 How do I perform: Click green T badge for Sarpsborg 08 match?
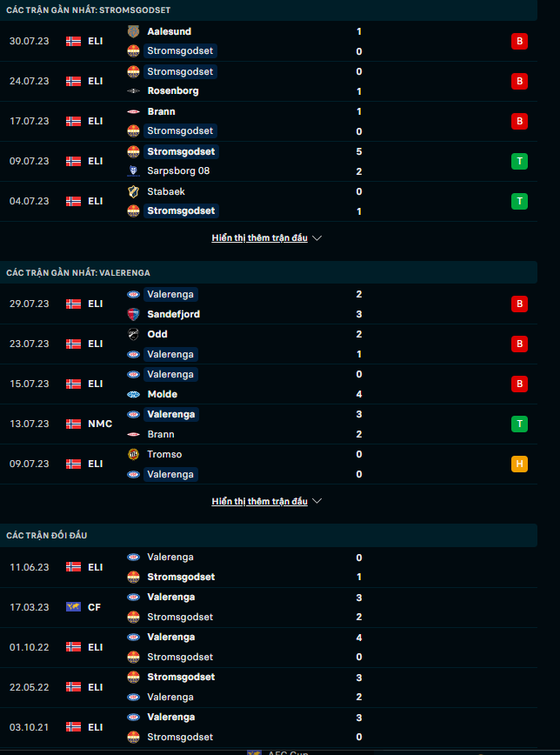519,161
